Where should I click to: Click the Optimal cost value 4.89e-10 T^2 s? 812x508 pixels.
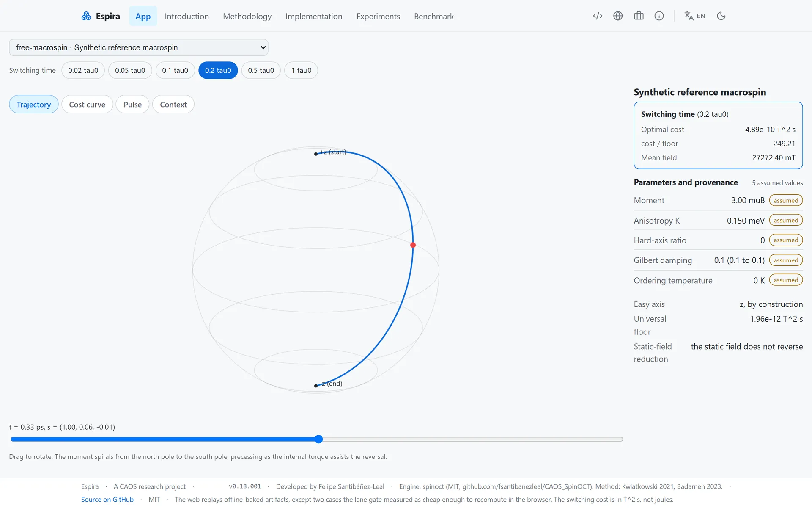point(770,130)
